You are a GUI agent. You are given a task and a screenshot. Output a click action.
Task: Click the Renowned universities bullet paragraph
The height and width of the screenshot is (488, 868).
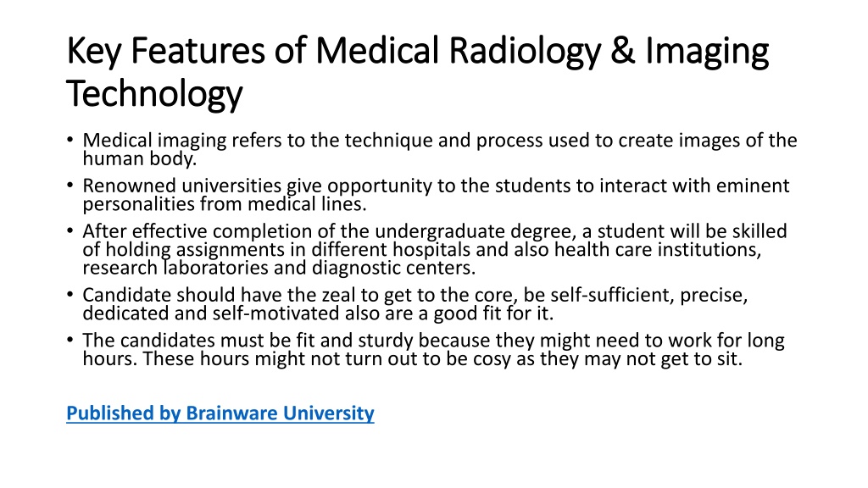pos(437,195)
